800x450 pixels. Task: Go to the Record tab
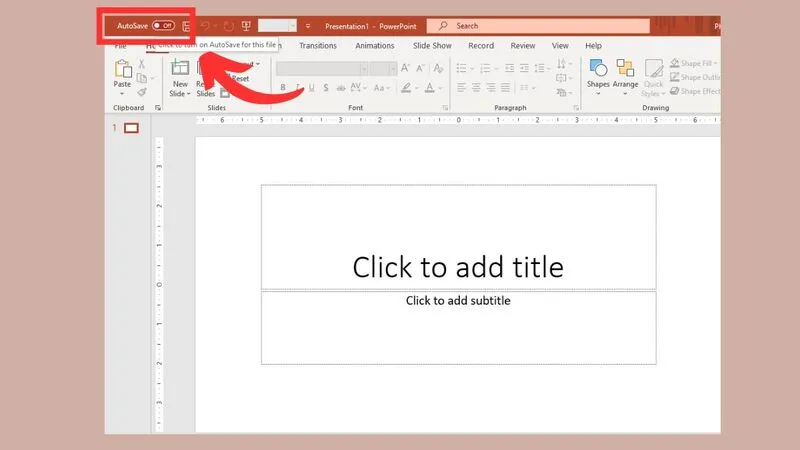pos(481,45)
